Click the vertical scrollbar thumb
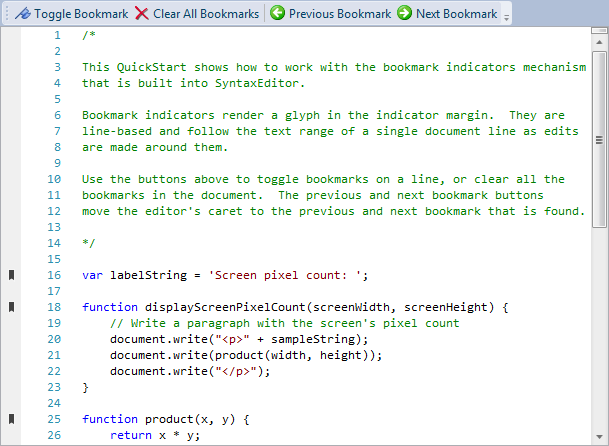609x446 pixels. 599,139
